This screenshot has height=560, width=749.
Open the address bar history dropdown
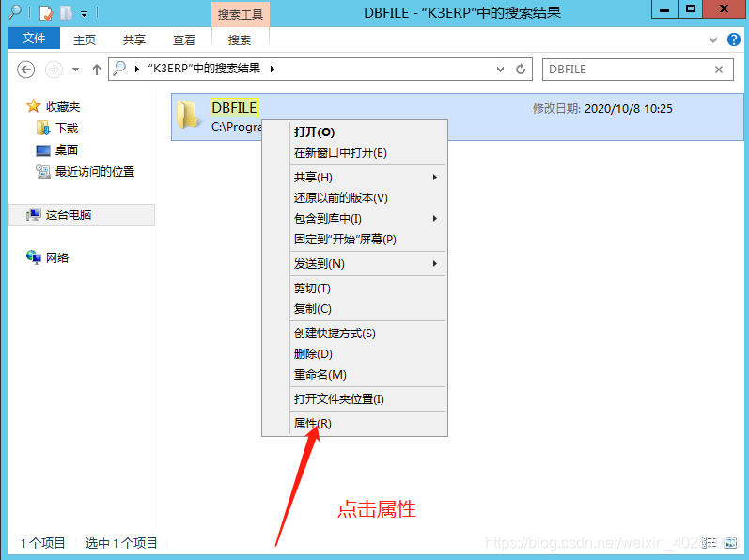(x=500, y=70)
